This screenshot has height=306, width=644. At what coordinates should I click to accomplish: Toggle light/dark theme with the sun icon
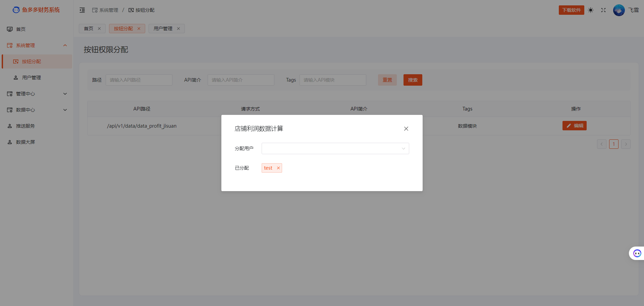(x=591, y=10)
